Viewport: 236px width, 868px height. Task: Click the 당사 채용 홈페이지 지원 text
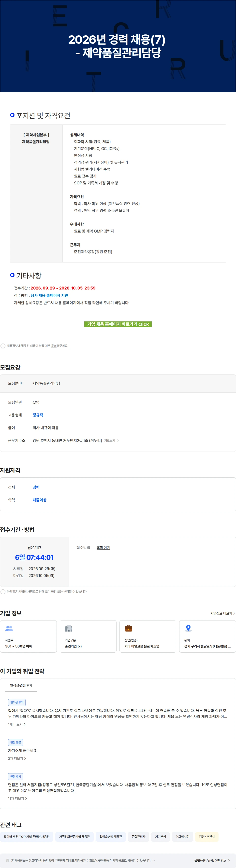coord(49,295)
